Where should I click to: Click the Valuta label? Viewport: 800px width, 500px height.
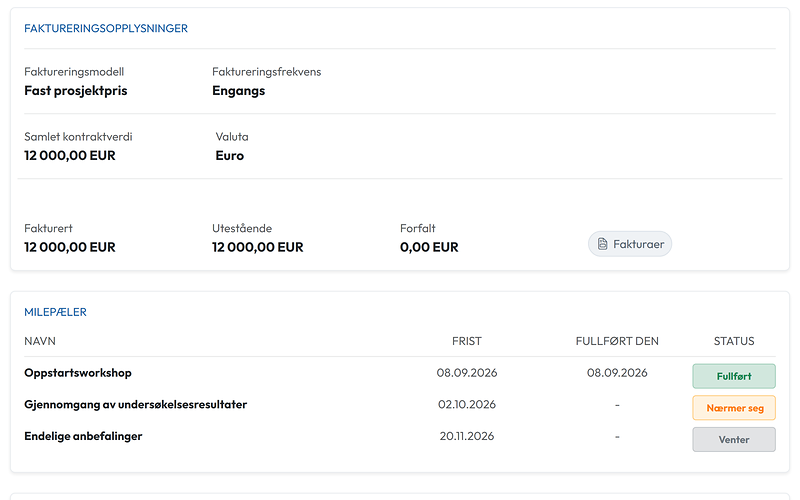coord(232,137)
